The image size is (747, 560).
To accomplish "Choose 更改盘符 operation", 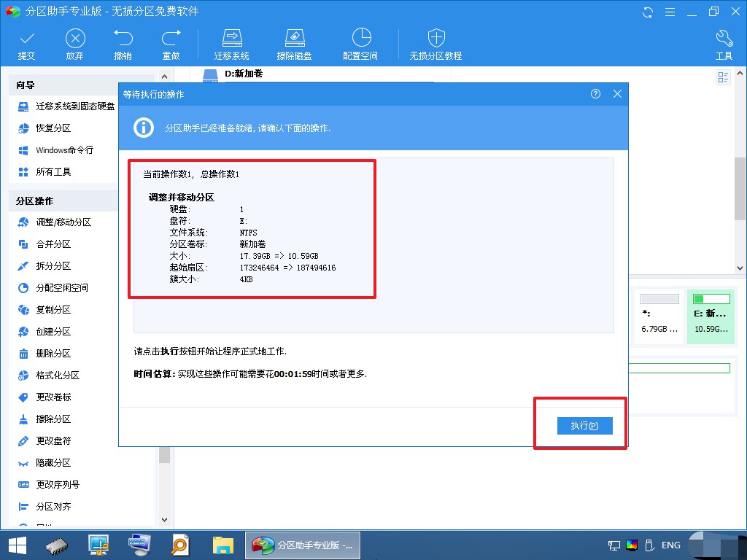I will pyautogui.click(x=44, y=441).
